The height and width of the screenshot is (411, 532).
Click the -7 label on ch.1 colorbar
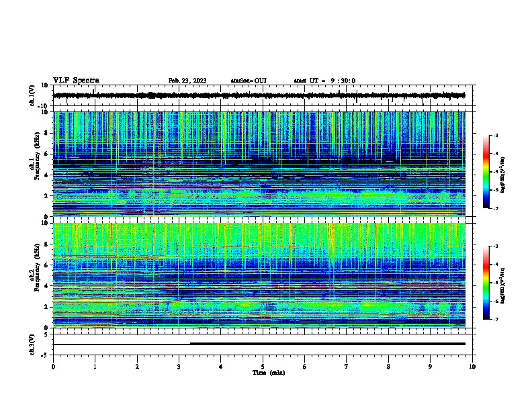(495, 208)
